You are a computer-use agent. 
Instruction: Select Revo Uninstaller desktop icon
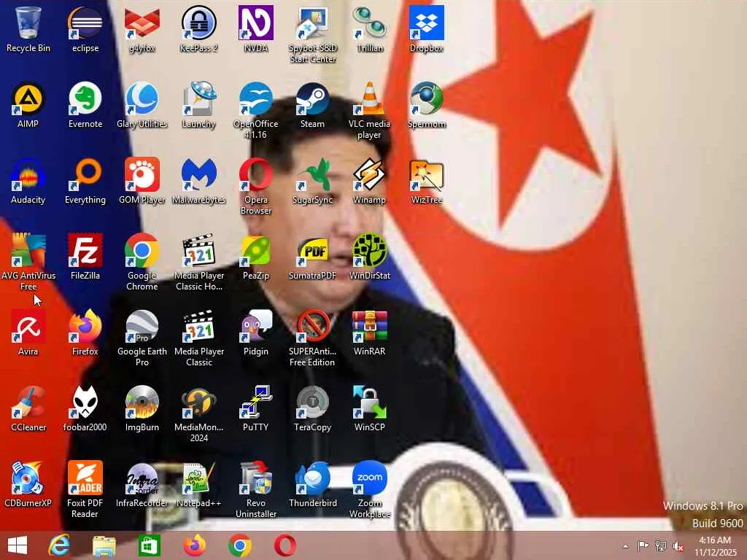(256, 489)
